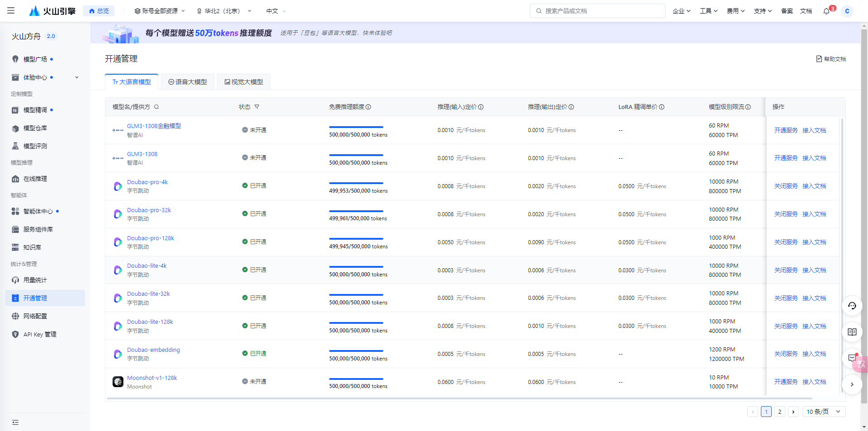Screen dimensions: 868x431
Task: Open the 账号全部资源 dropdown
Action: point(160,11)
